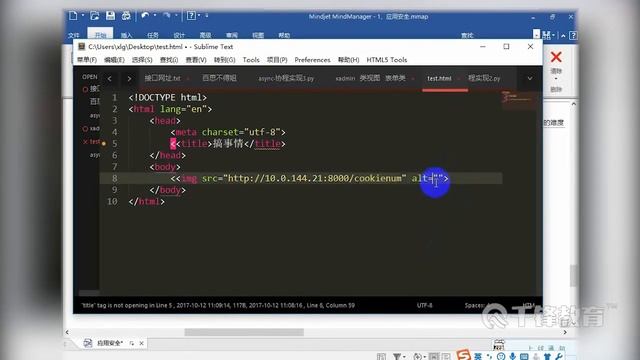Switch to the 程实现2.py tab
The width and height of the screenshot is (640, 360).
(x=484, y=78)
